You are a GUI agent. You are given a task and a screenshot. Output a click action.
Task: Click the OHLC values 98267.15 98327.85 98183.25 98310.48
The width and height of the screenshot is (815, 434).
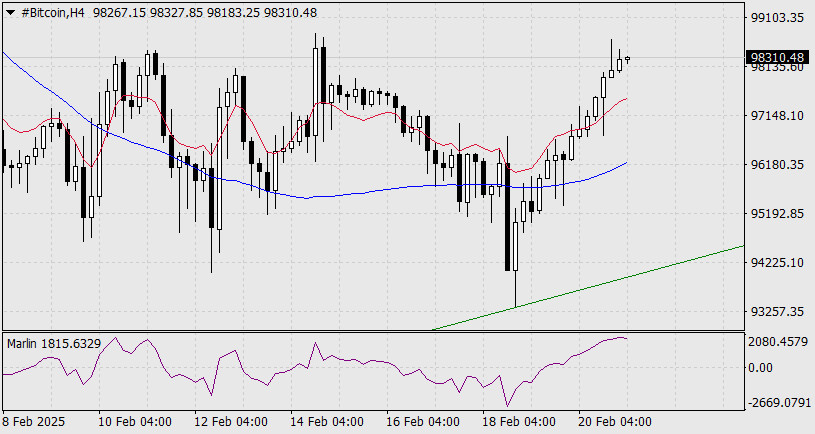tap(205, 12)
